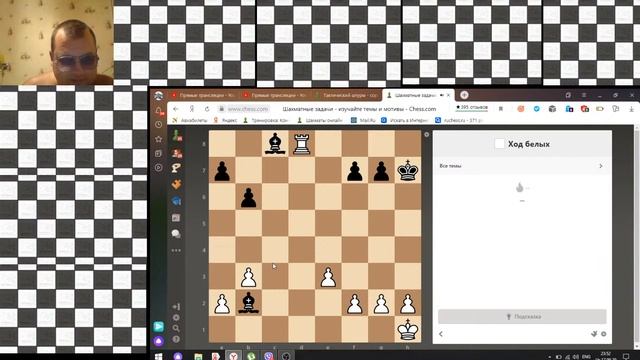This screenshot has width=640, height=360.
Task: Switch to Тактический штурм browser tab
Action: pos(347,95)
